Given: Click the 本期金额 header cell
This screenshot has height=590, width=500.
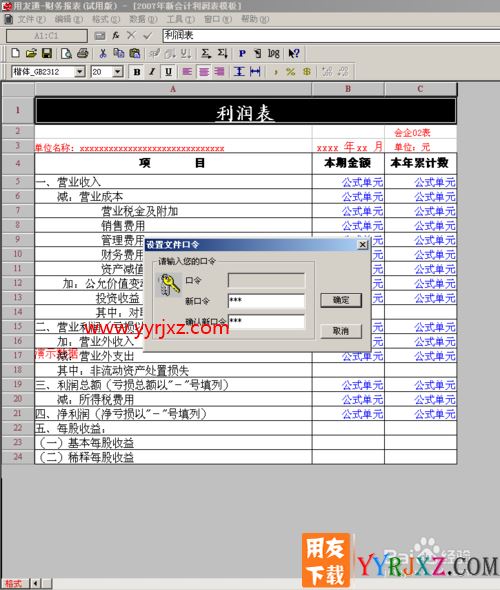Looking at the screenshot, I should tap(348, 163).
